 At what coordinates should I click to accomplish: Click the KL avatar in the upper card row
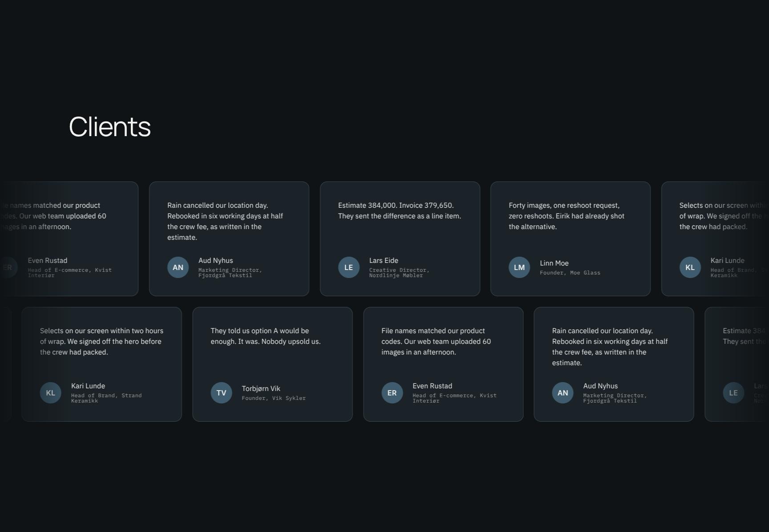[x=690, y=267]
